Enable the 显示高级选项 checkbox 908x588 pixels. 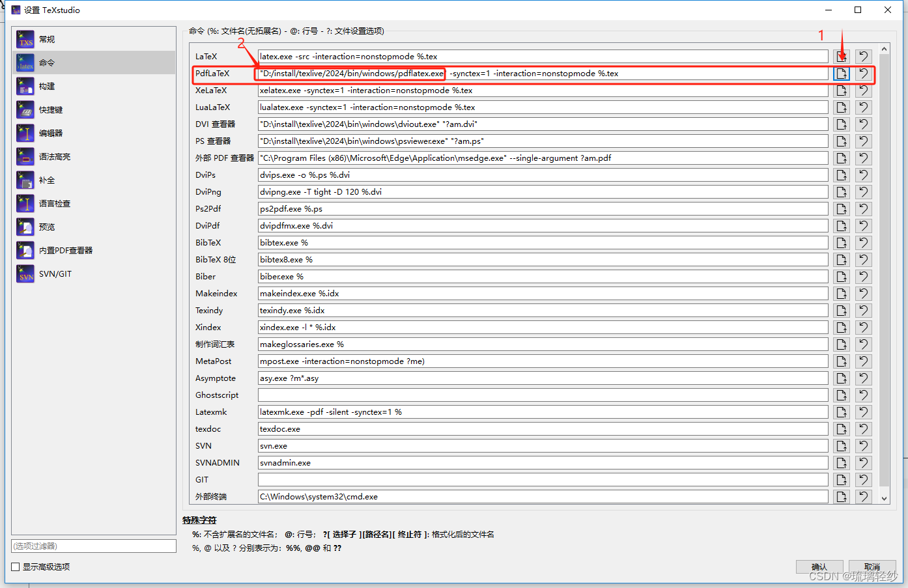16,567
